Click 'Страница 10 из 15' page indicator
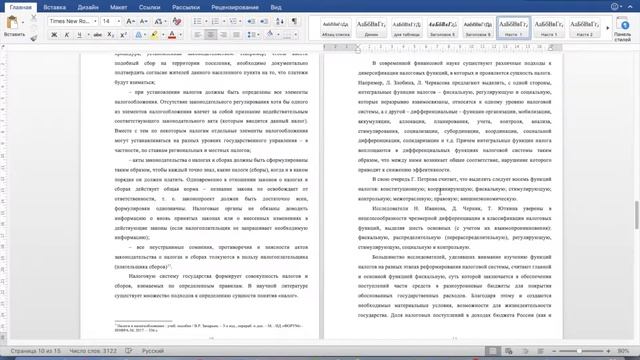This screenshot has width=640, height=360. coord(36,351)
